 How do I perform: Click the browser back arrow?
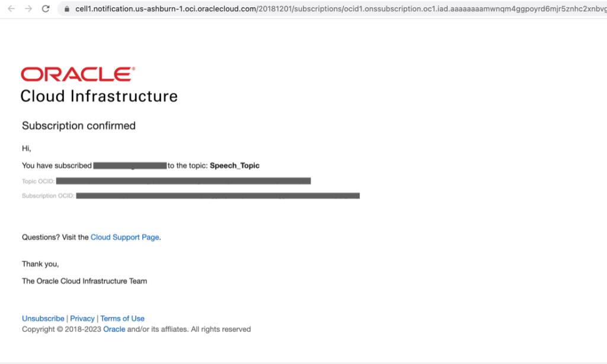(12, 9)
